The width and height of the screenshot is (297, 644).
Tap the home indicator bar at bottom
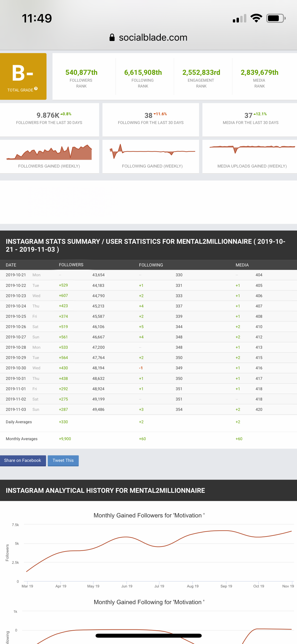click(148, 636)
